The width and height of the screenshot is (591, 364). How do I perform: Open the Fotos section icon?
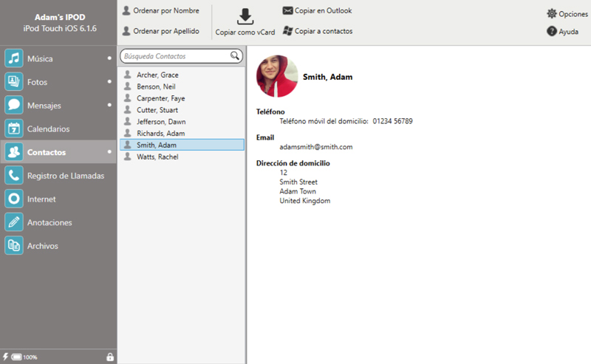point(14,82)
